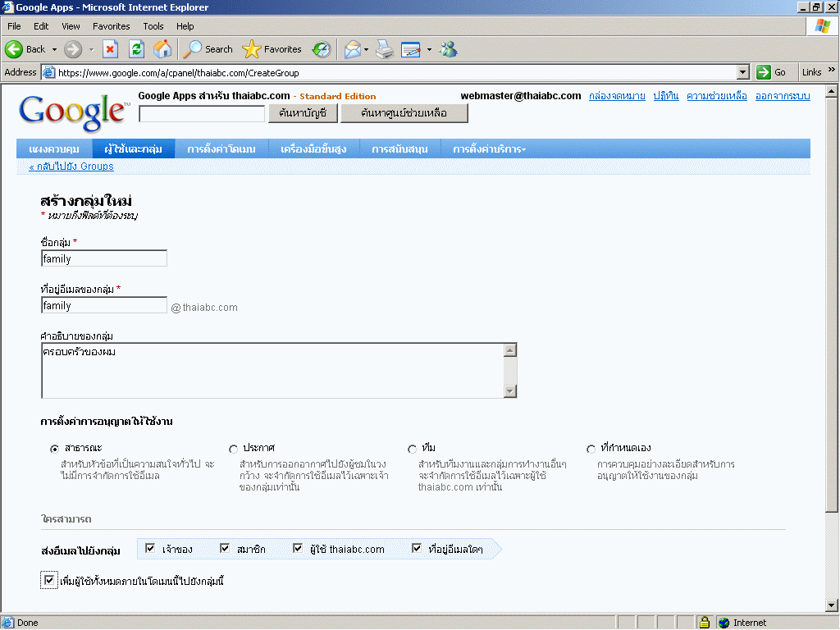This screenshot has height=630, width=840.
Task: Click the Refresh page icon
Action: tap(136, 49)
